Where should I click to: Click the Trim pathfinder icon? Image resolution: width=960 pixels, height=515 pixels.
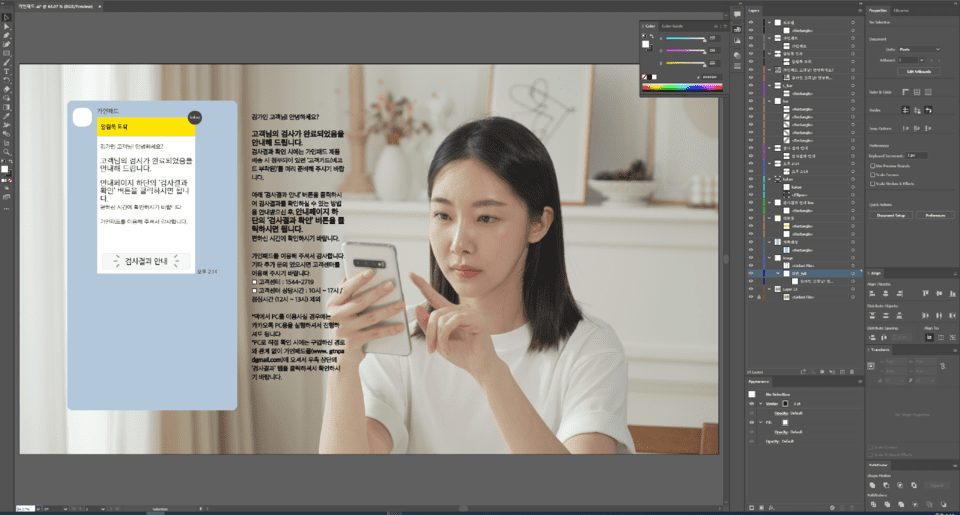pyautogui.click(x=887, y=504)
